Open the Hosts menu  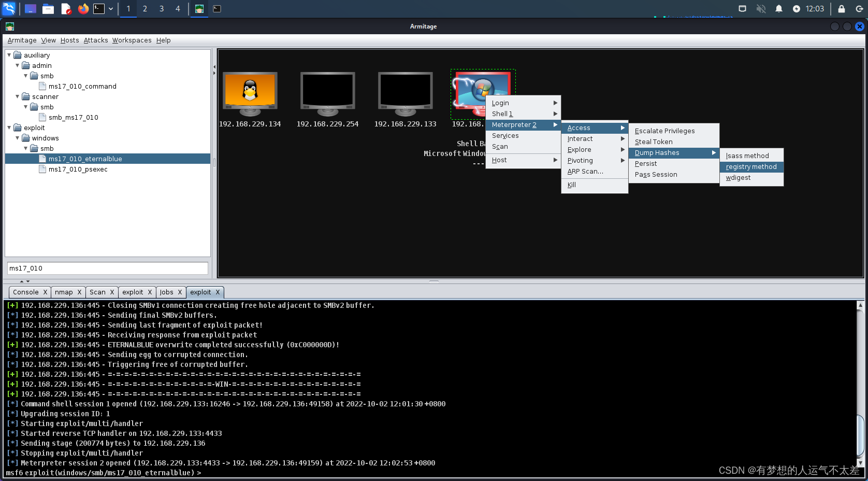click(69, 40)
